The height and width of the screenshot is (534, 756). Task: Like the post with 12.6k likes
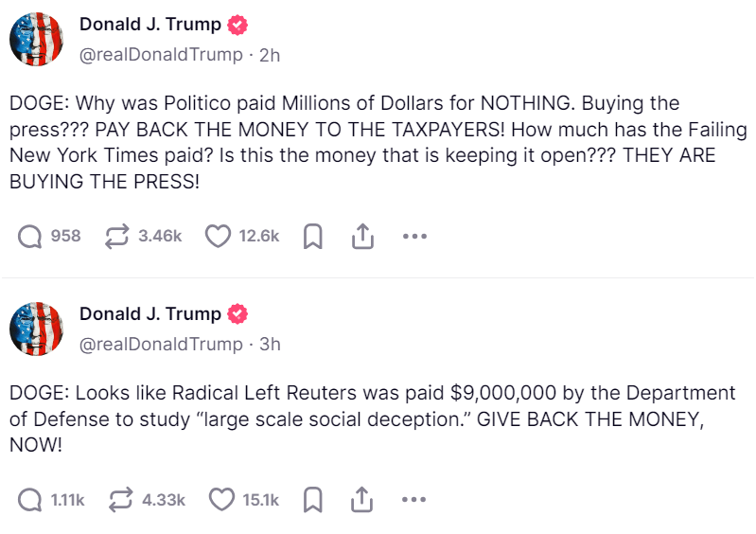tap(219, 237)
